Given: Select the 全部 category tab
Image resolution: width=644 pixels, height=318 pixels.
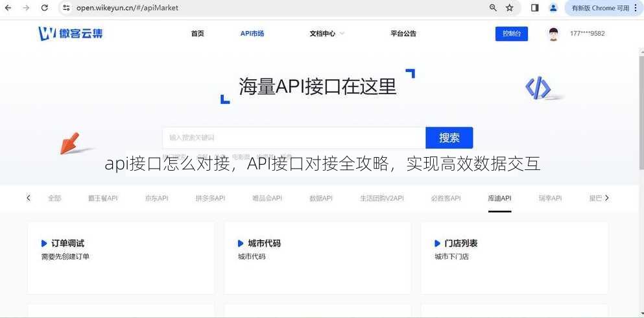Looking at the screenshot, I should coord(54,198).
